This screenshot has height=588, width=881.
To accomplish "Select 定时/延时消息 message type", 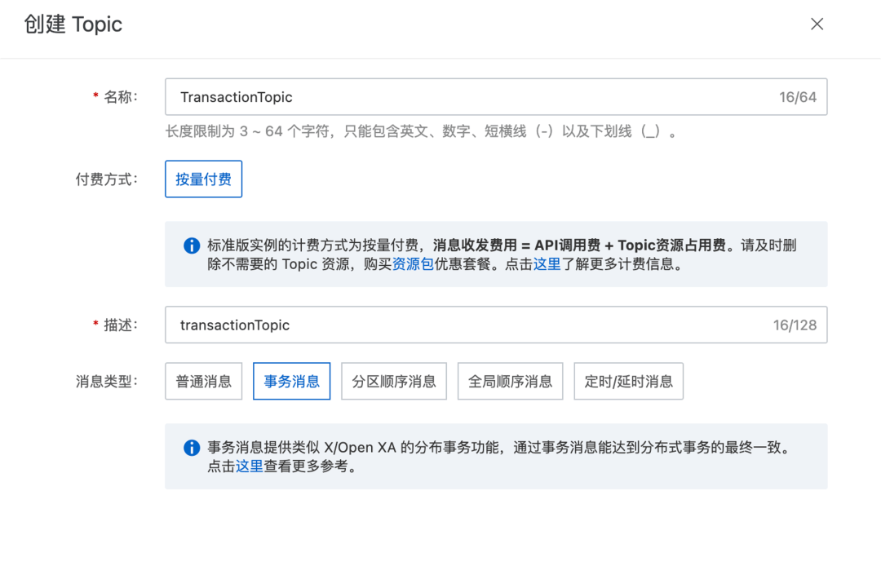I will (629, 382).
